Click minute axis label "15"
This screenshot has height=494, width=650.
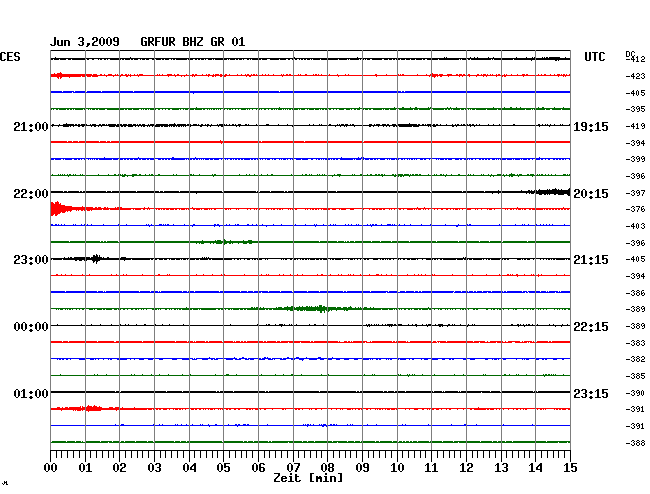(x=570, y=467)
